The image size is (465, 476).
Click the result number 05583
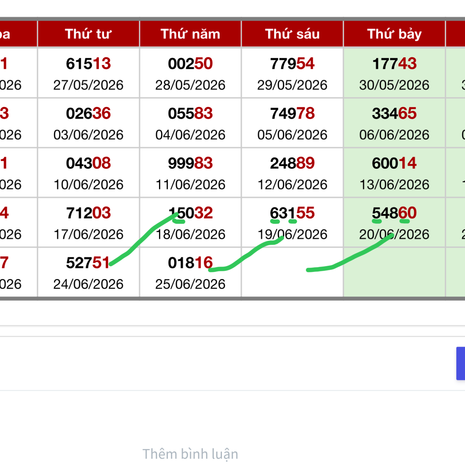191,114
